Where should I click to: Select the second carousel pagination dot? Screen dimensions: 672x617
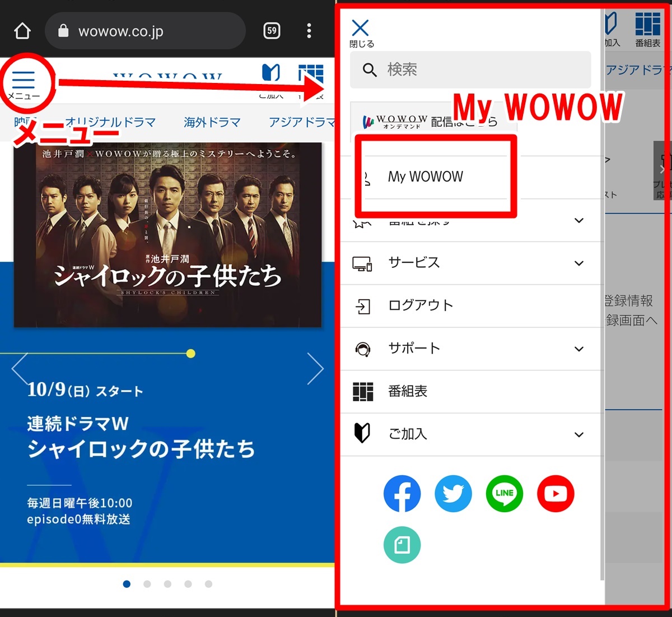[147, 584]
